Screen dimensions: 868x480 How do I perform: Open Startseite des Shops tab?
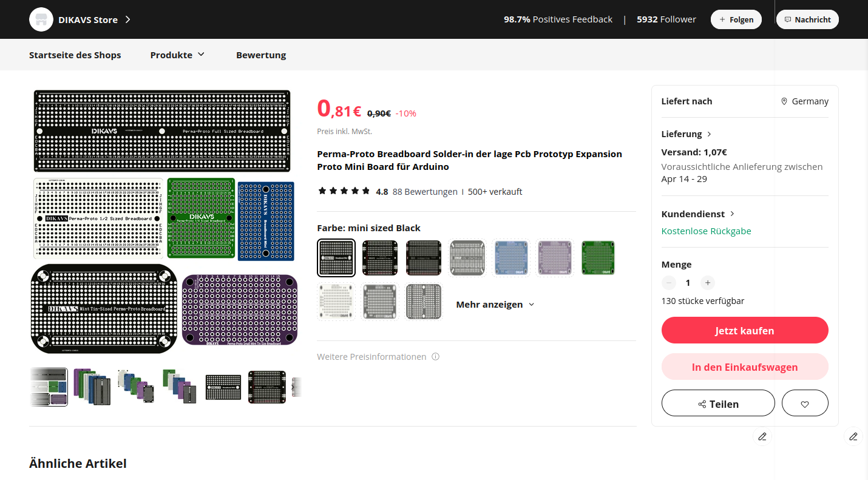coord(75,55)
